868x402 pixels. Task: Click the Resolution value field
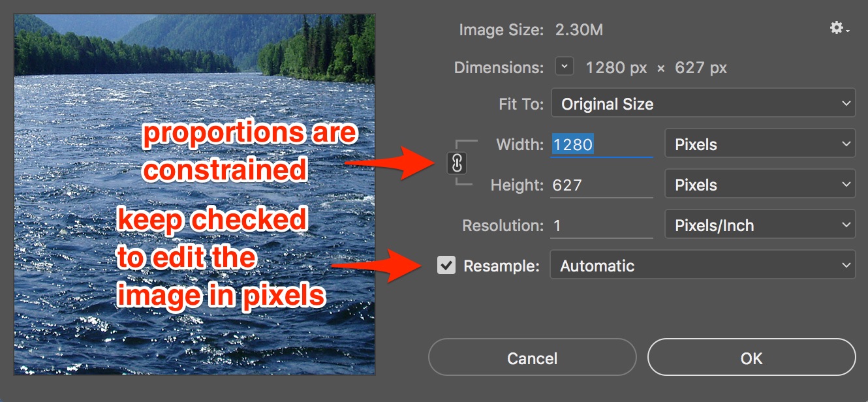click(601, 226)
